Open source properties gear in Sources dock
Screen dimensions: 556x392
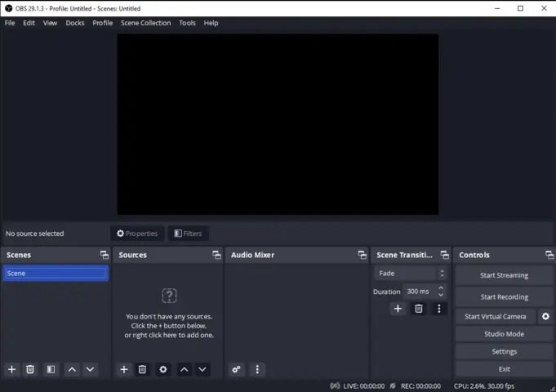tap(162, 369)
